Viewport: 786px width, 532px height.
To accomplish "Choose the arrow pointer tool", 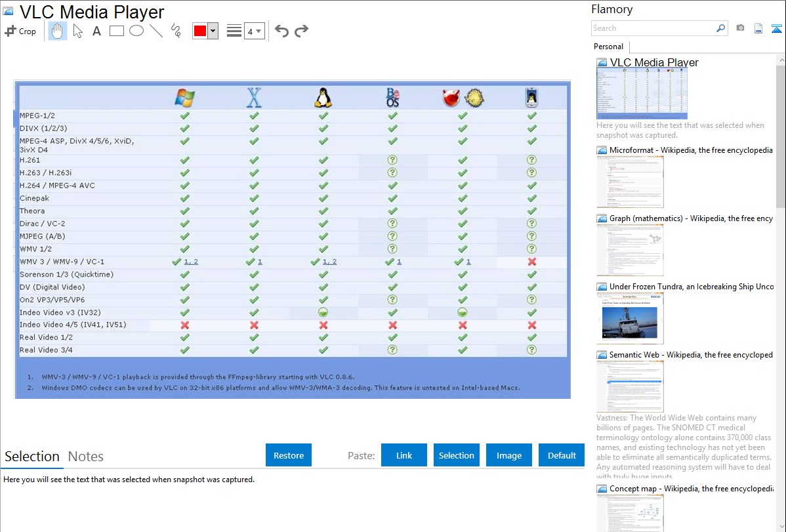I will click(77, 31).
